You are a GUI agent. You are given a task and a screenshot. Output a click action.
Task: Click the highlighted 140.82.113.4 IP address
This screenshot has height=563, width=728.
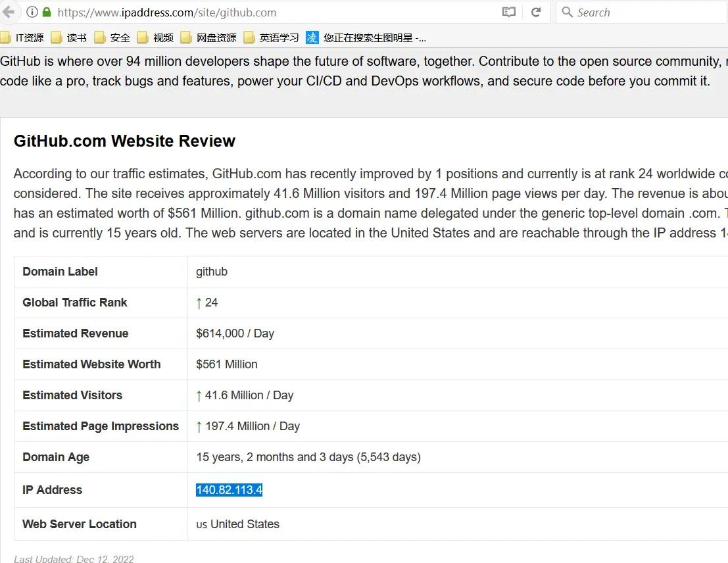[x=230, y=489]
